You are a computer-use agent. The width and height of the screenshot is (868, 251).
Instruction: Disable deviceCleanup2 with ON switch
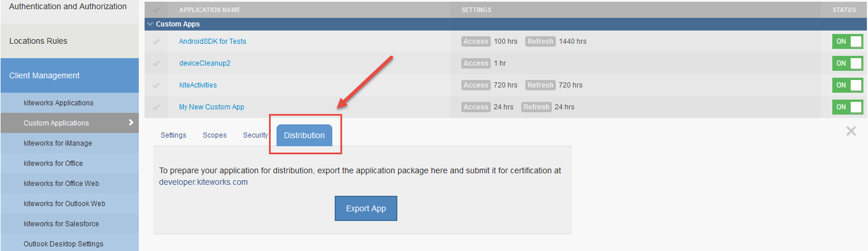coord(847,63)
